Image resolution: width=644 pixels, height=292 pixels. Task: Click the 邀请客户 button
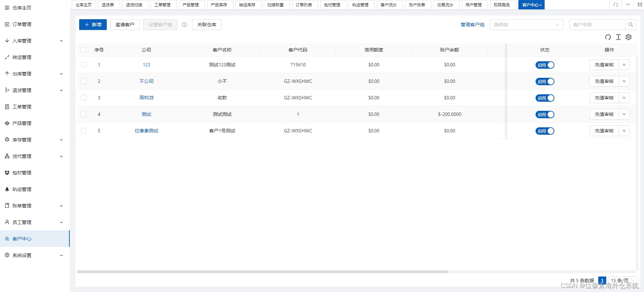click(x=125, y=25)
